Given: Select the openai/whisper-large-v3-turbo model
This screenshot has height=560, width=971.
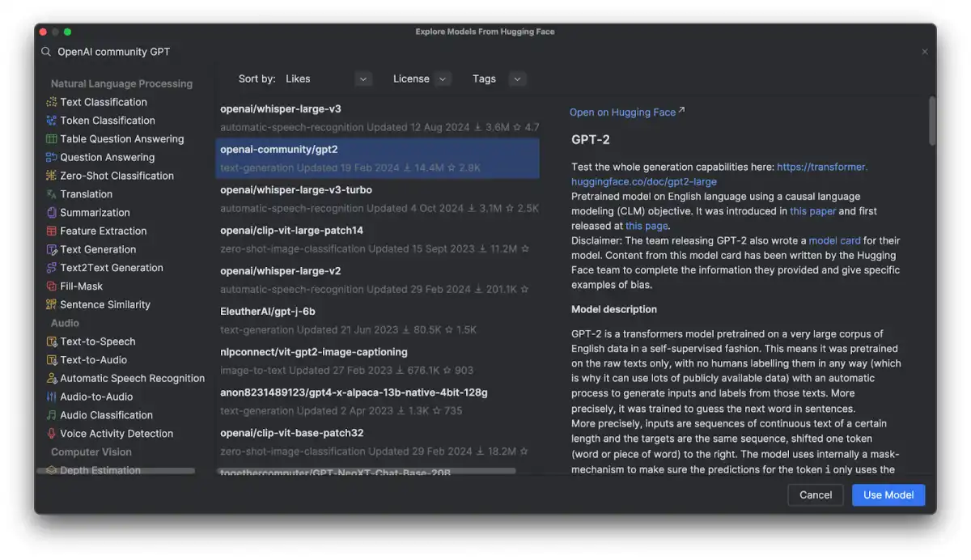Looking at the screenshot, I should click(378, 199).
